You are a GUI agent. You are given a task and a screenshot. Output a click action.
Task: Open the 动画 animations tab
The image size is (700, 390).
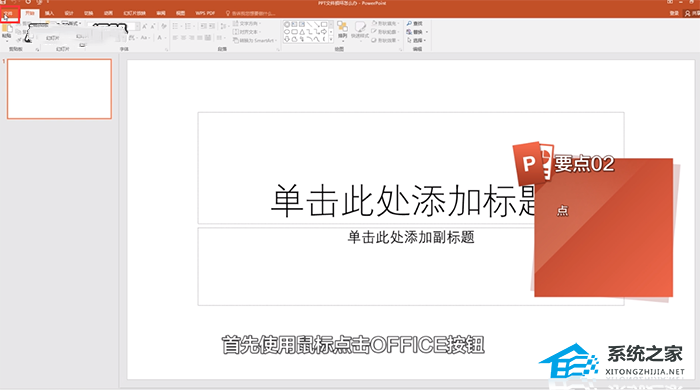[108, 13]
